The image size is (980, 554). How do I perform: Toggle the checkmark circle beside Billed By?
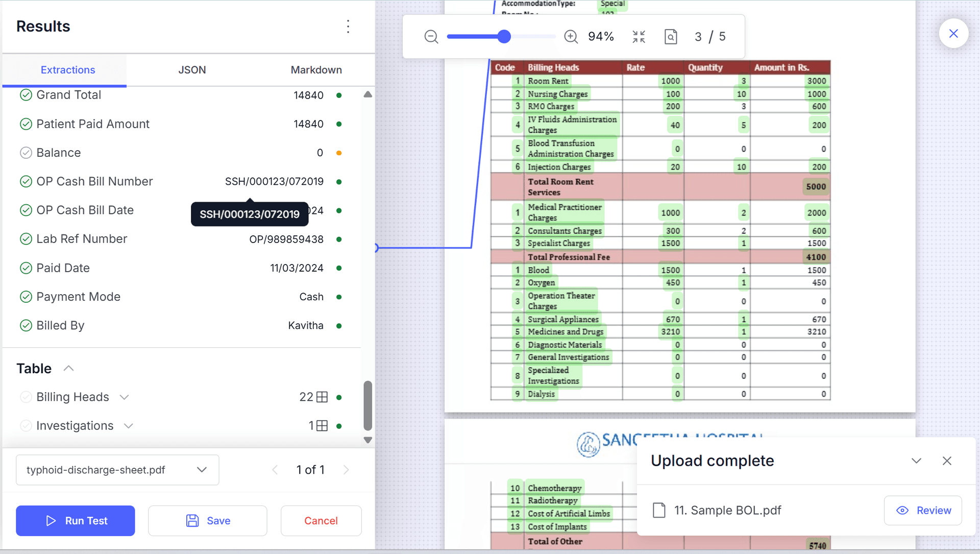26,325
